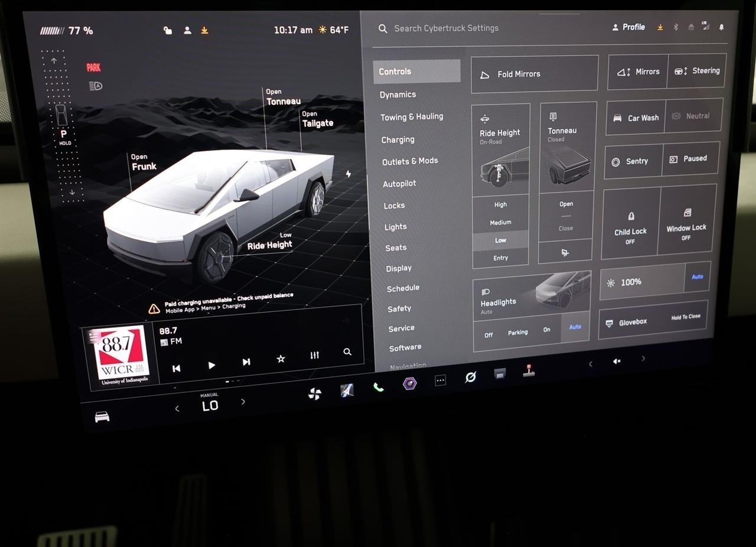
Task: Set headlights to Off
Action: coord(488,335)
